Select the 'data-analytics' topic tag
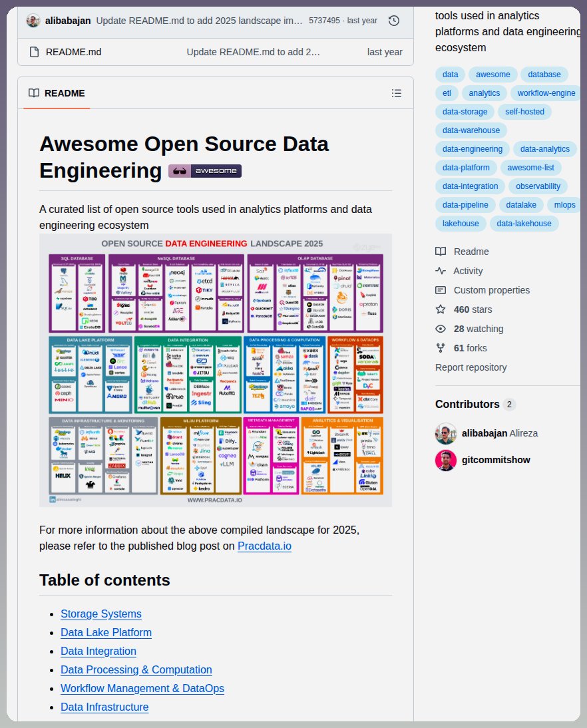 click(545, 148)
